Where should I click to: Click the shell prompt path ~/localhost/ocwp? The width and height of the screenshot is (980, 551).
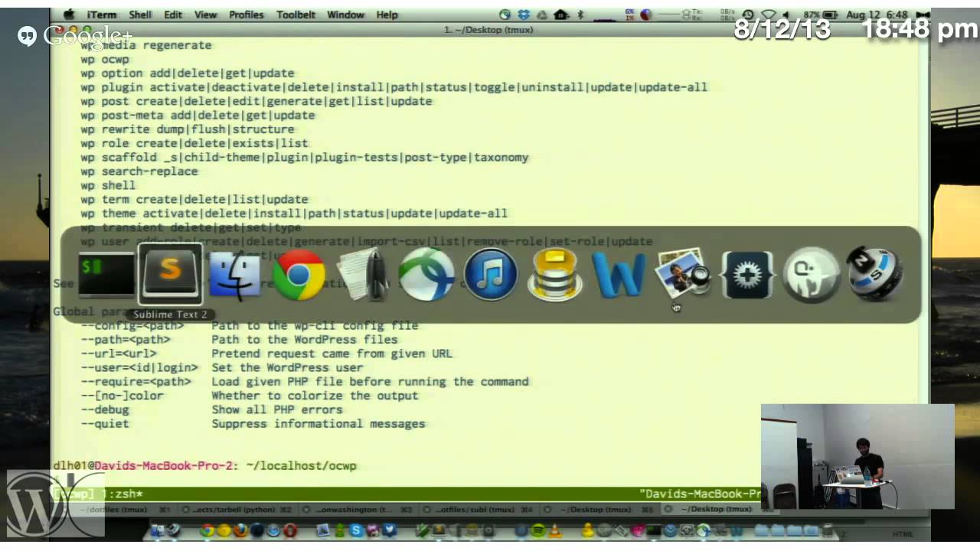[302, 465]
